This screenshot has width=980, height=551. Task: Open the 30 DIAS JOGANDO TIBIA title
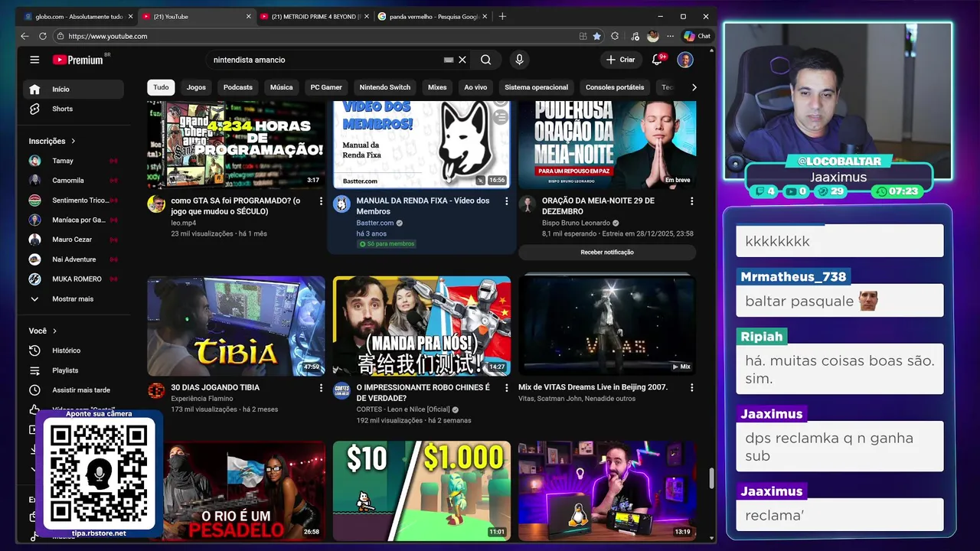pos(215,387)
